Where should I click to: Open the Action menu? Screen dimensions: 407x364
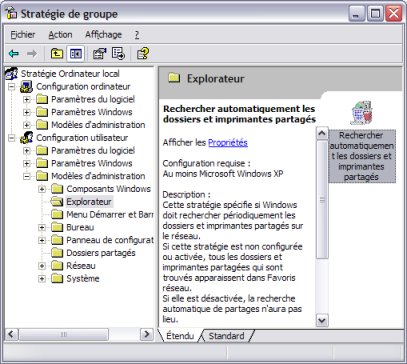pos(60,34)
